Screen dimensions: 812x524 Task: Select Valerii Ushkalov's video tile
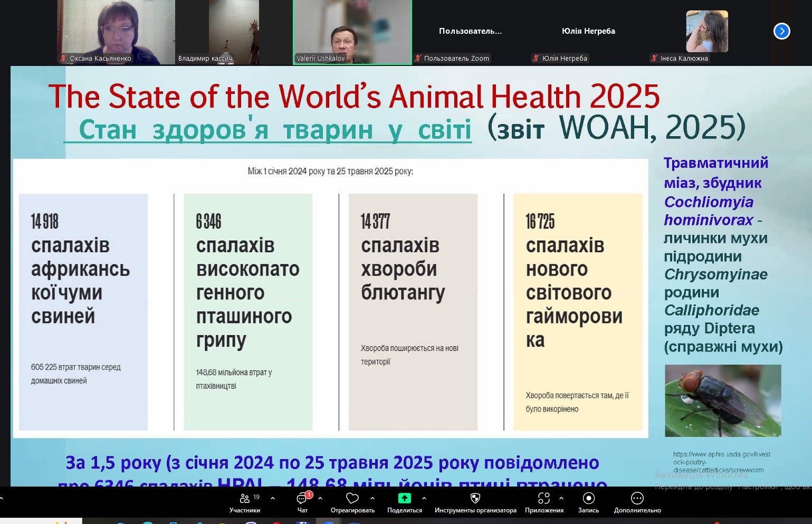[x=352, y=32]
